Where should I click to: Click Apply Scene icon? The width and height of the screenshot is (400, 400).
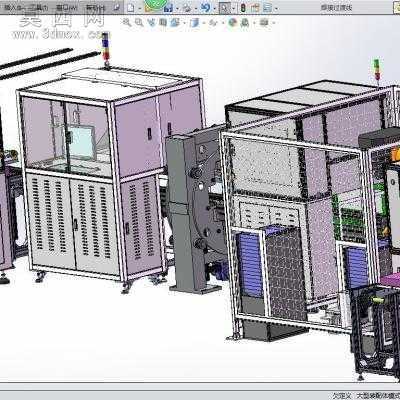pyautogui.click(x=244, y=23)
